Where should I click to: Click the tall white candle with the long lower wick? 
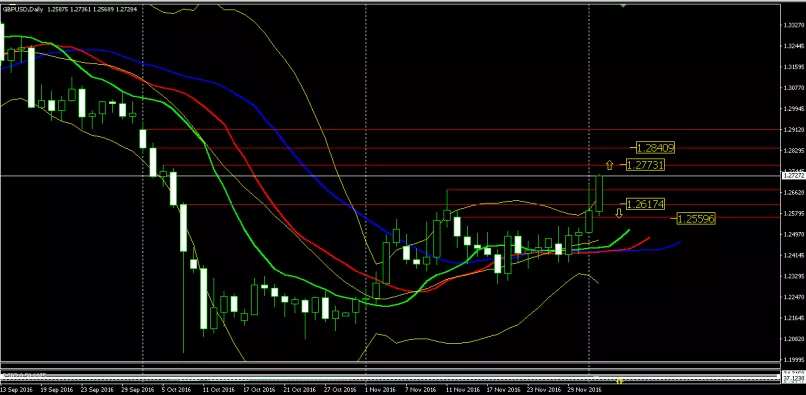[x=183, y=228]
